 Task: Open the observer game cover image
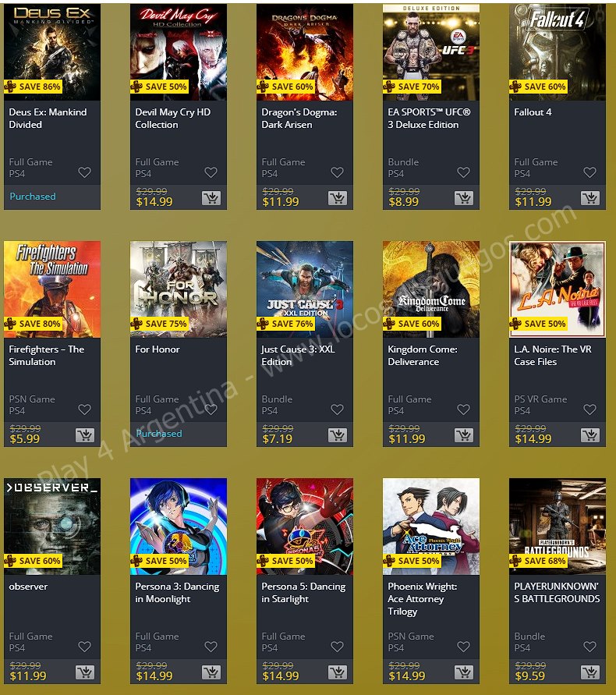(x=52, y=527)
